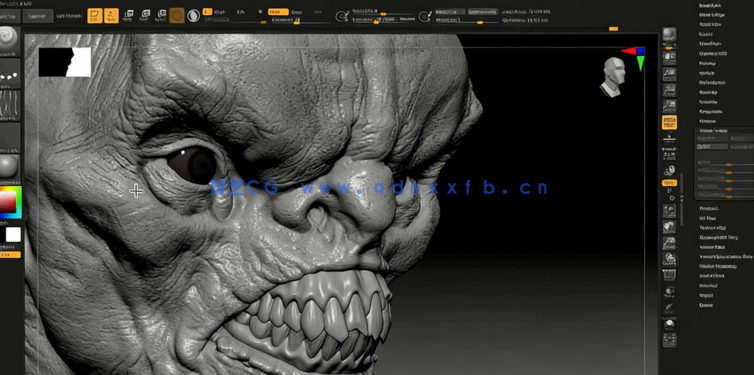The image size is (754, 375).
Task: Adjust the Draw Size slider
Action: pyautogui.click(x=383, y=20)
